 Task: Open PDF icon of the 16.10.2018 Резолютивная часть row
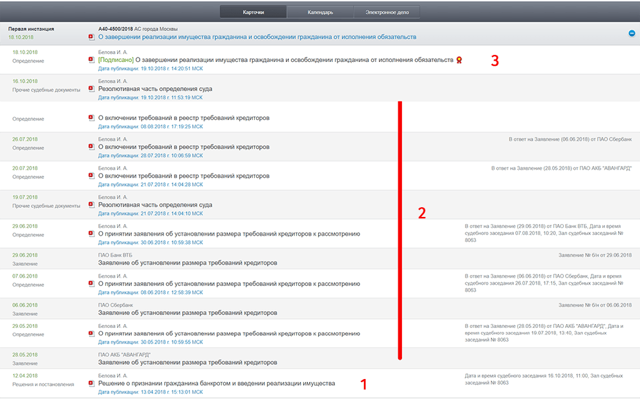point(91,89)
